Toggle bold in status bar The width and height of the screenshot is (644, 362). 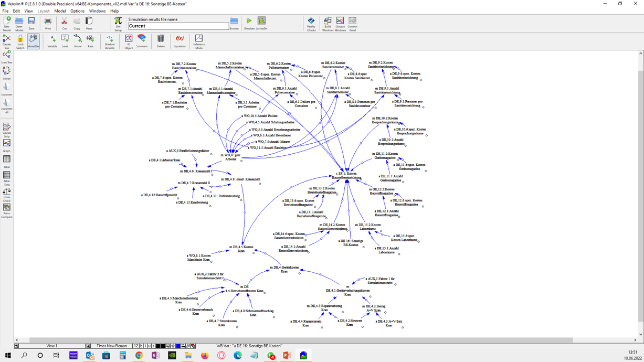pos(141,346)
